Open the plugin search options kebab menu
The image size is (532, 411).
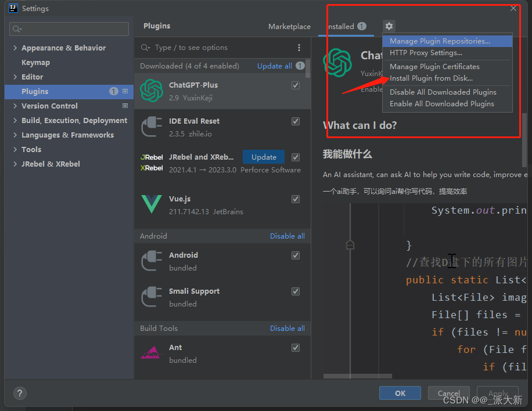click(x=299, y=48)
